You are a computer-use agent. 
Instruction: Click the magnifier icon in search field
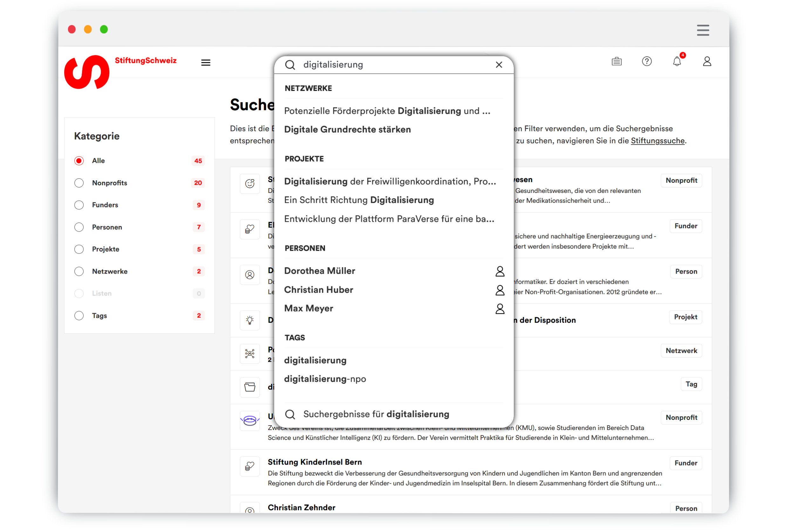(290, 65)
